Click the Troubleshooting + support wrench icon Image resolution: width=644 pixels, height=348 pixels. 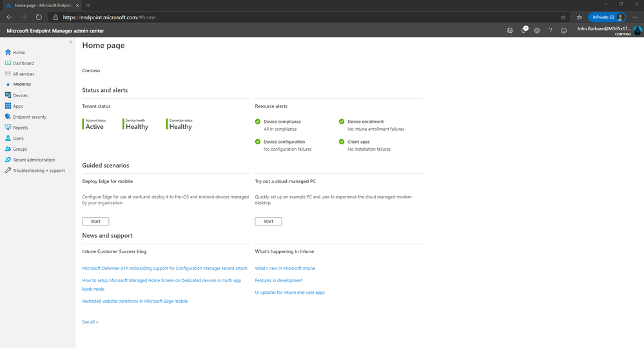(x=8, y=170)
